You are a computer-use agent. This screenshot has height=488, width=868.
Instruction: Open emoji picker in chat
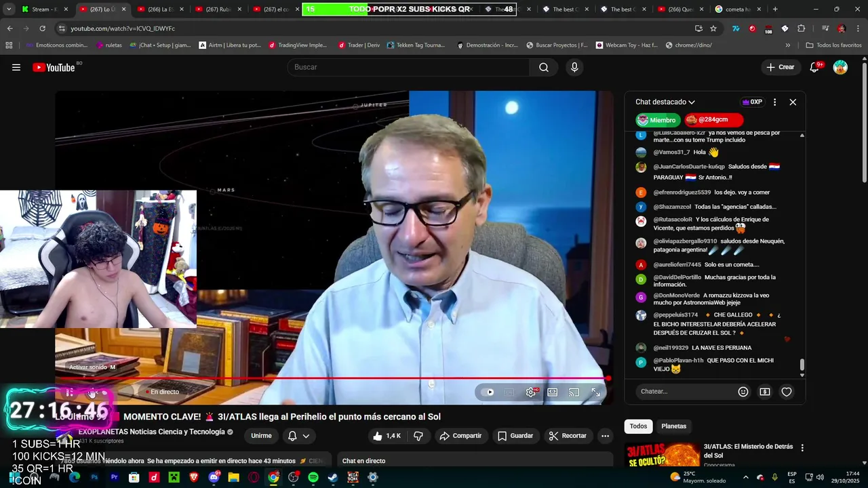(743, 392)
